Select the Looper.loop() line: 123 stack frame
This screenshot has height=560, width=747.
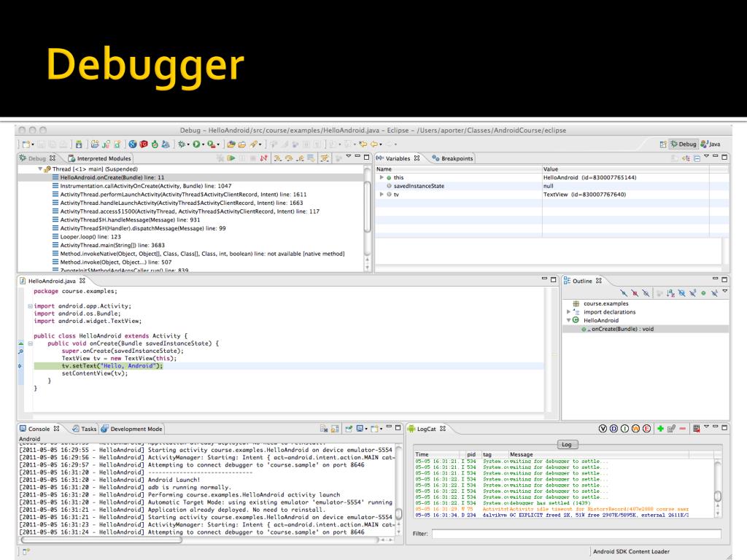pyautogui.click(x=90, y=237)
